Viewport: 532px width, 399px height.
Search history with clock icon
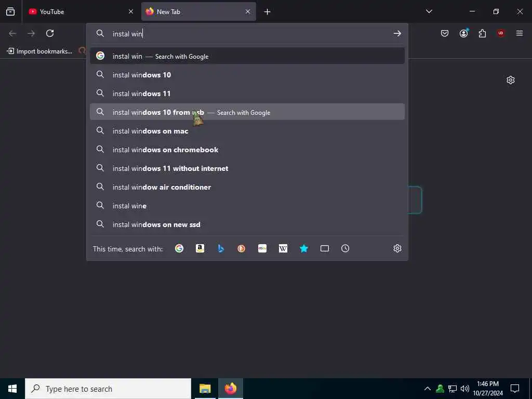point(345,248)
